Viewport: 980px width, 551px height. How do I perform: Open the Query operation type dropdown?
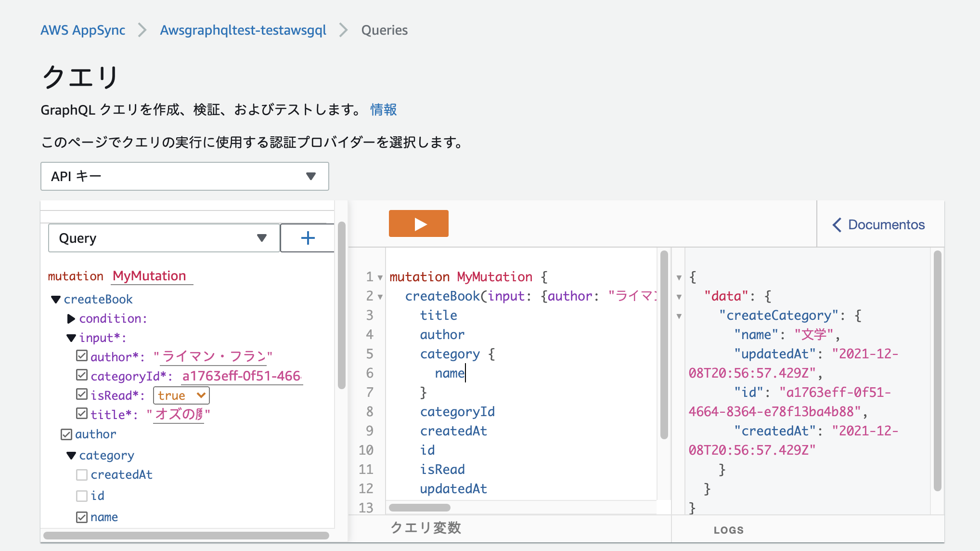[164, 238]
